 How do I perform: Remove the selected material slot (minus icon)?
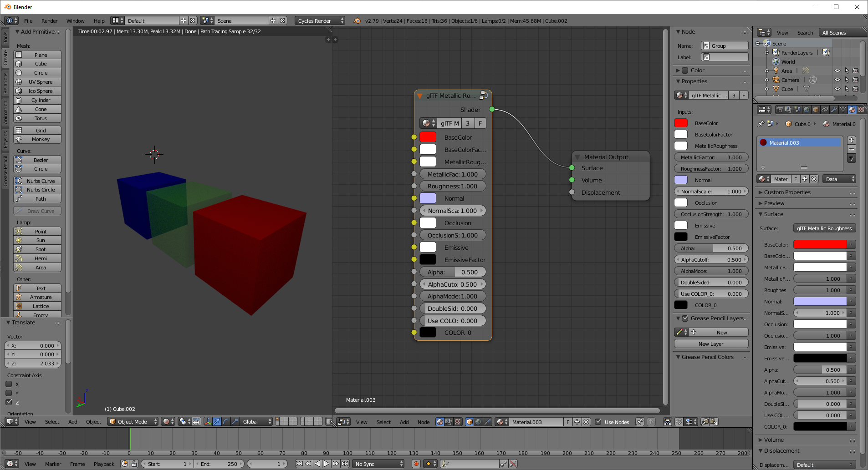pos(852,149)
